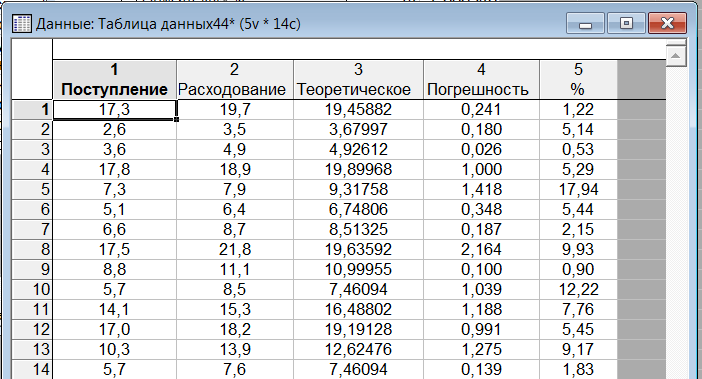Select column 5 header %
This screenshot has height=379, width=702.
coord(578,80)
